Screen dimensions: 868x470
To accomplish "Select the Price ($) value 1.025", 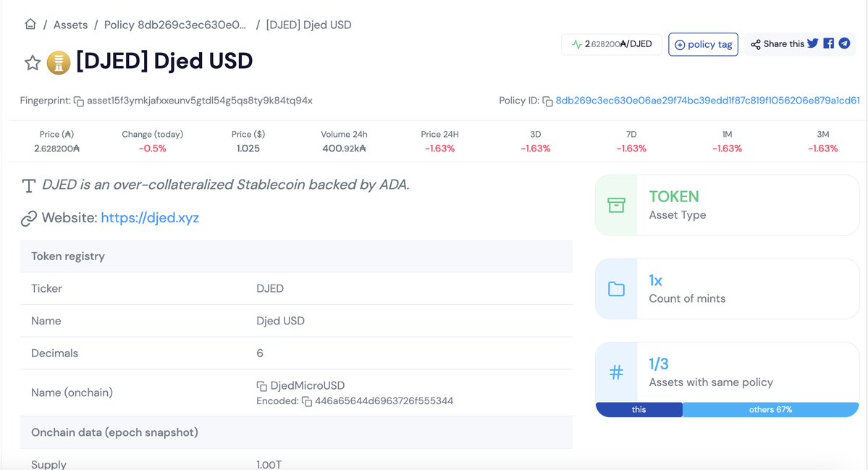I will [x=248, y=148].
